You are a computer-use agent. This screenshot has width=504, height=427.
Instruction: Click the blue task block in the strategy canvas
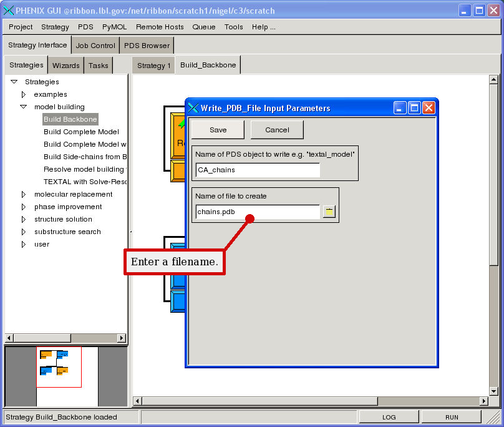click(x=177, y=275)
